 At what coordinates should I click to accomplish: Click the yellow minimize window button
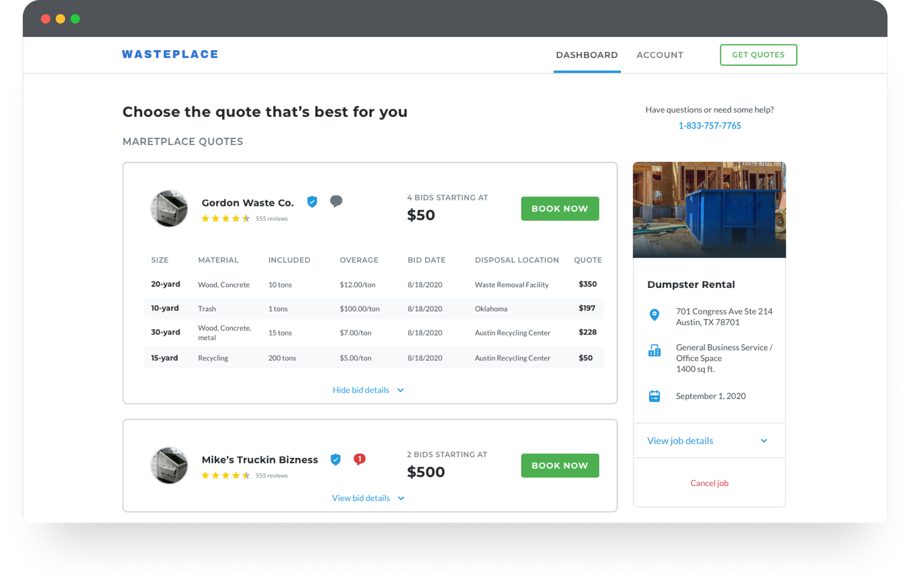[x=60, y=19]
